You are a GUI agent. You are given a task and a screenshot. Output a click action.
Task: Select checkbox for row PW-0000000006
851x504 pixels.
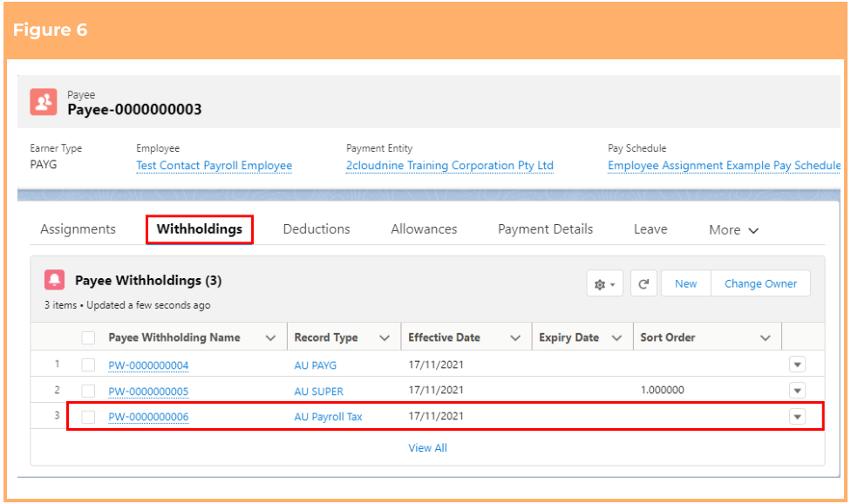pyautogui.click(x=88, y=417)
